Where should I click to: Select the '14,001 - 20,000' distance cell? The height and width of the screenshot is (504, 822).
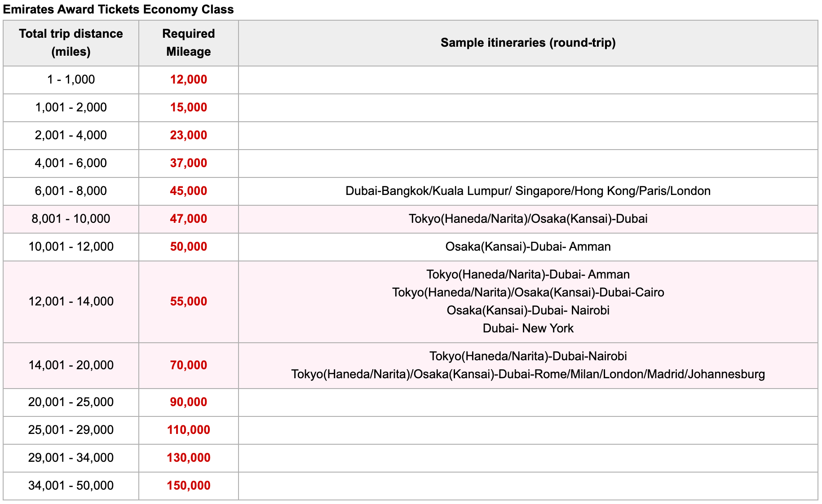(x=71, y=365)
